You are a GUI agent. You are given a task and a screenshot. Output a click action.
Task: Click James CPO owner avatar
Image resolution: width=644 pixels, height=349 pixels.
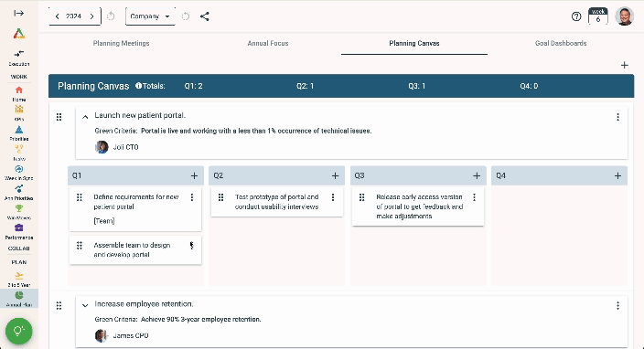(x=102, y=335)
